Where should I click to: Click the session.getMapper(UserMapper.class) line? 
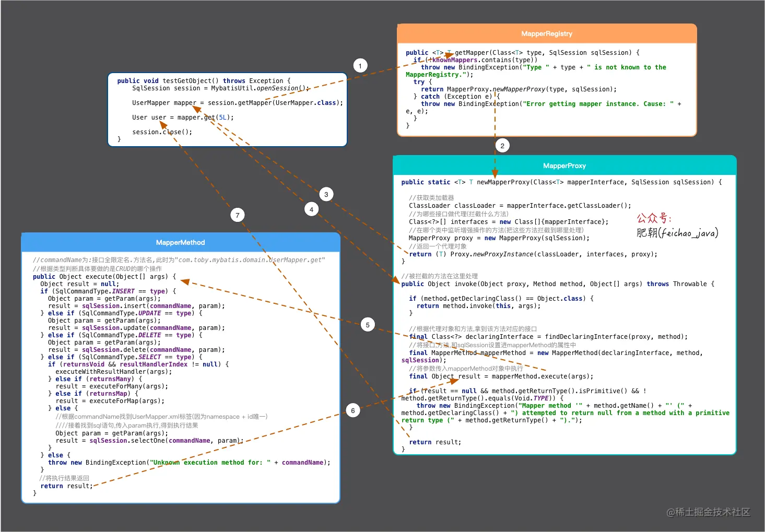[x=238, y=103]
